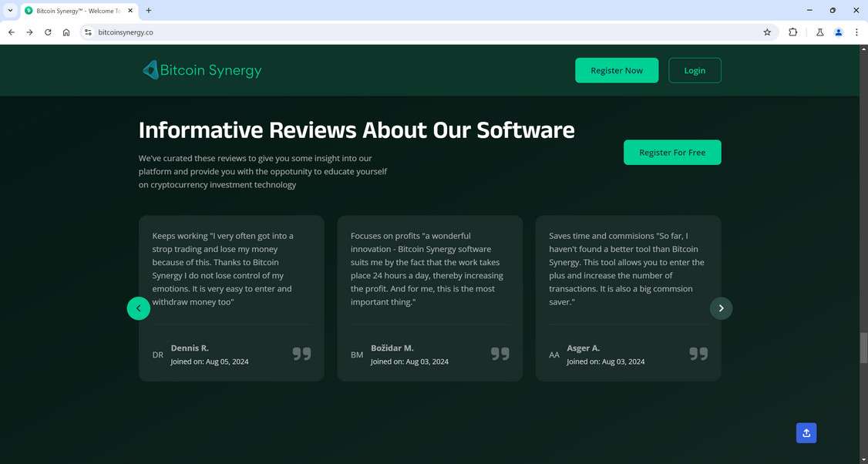Click 'Joined on: Aug 05, 2024' text
This screenshot has height=464, width=868.
tap(209, 361)
